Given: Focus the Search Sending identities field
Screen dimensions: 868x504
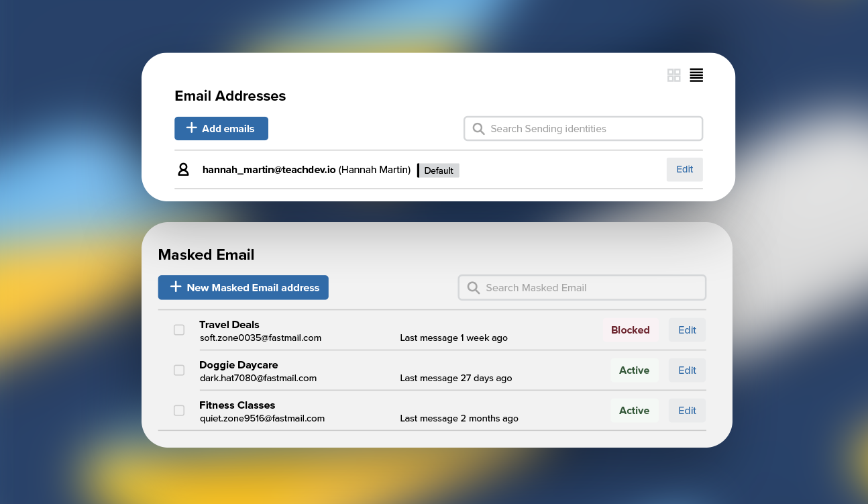Looking at the screenshot, I should [590, 129].
